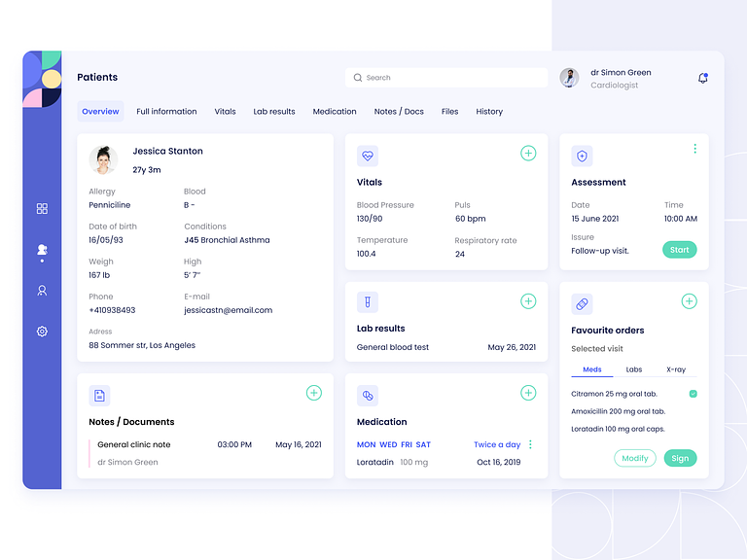This screenshot has height=560, width=747.
Task: Click assessment date 15 June 2021
Action: [595, 219]
